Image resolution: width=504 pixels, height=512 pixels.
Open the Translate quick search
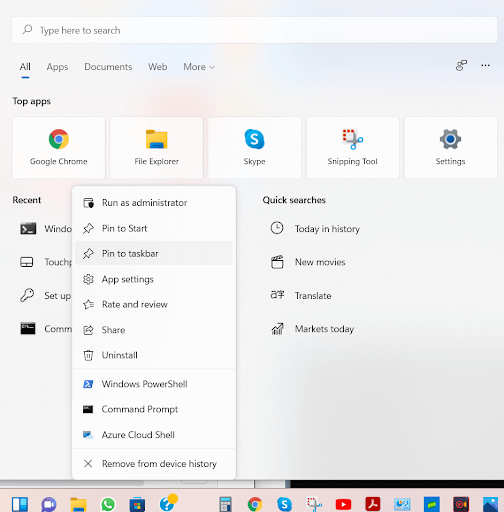(x=313, y=296)
